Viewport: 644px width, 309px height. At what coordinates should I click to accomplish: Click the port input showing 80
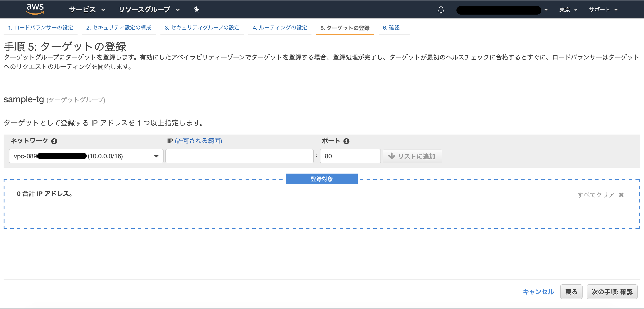350,156
